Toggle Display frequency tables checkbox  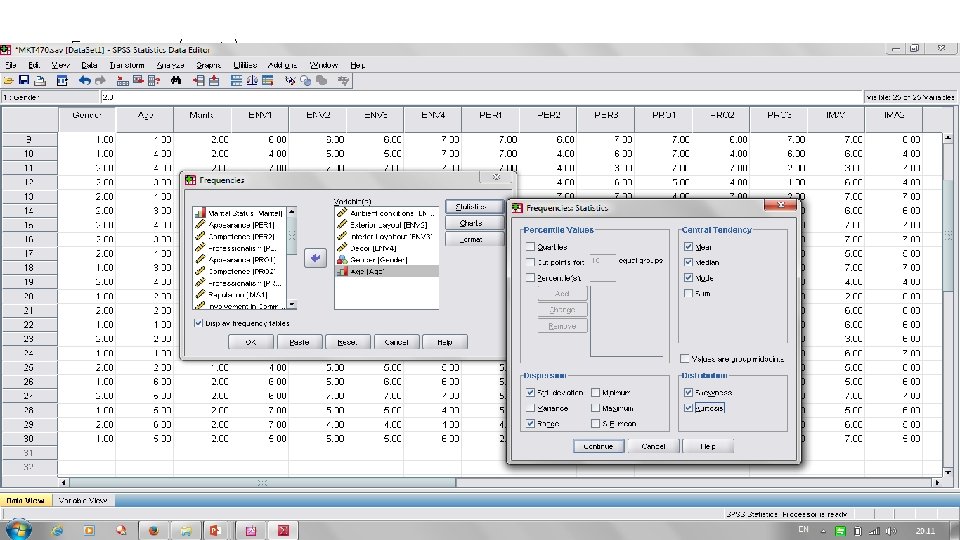coord(197,324)
